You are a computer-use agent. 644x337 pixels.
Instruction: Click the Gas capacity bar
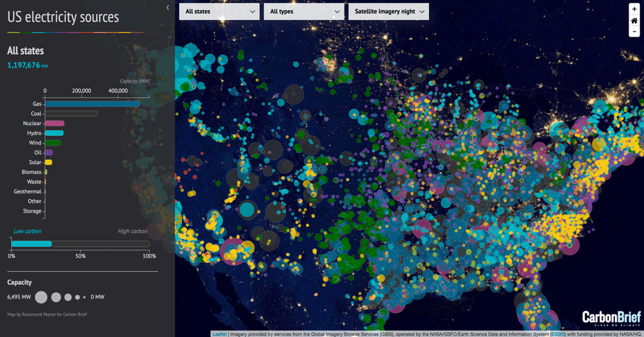click(92, 104)
